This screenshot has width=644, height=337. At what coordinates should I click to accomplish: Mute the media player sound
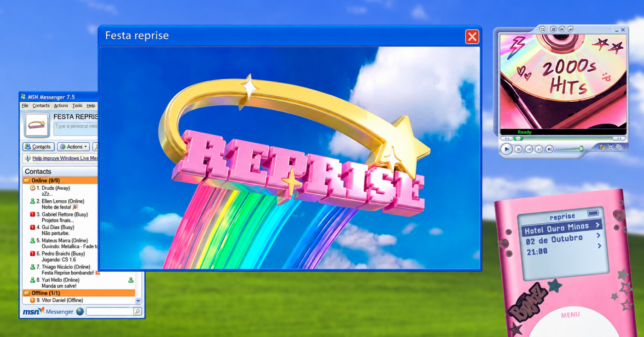click(x=550, y=149)
